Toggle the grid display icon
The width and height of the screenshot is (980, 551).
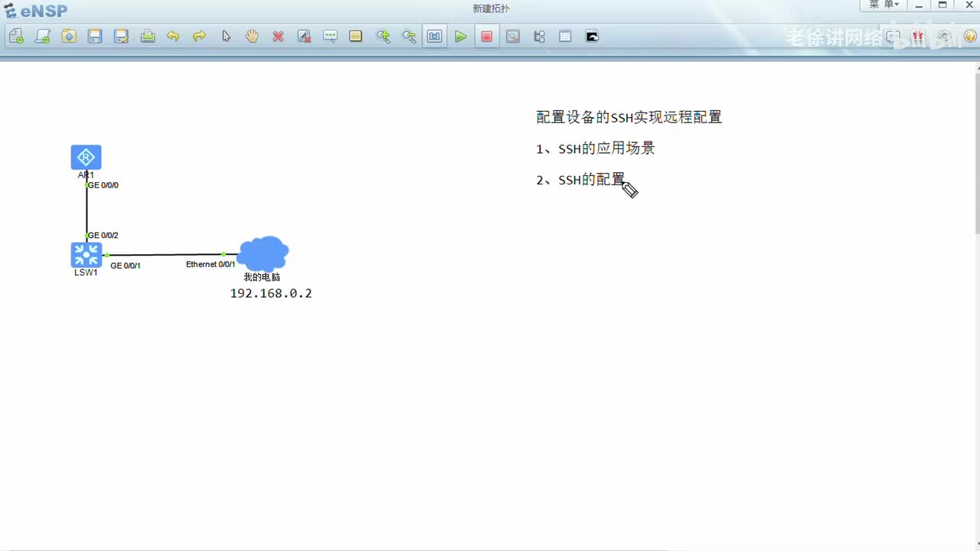565,36
